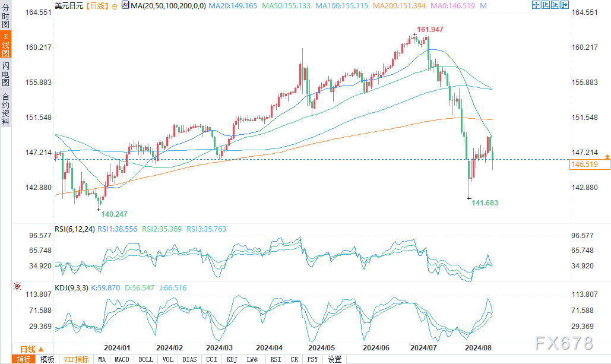Toggle the MACD indicator button
This screenshot has height=364, width=611.
122,359
